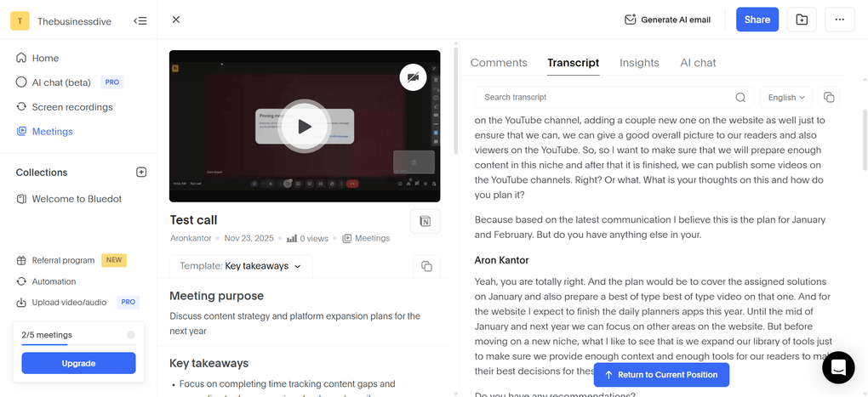Click Return to Current Position button

[x=661, y=375]
